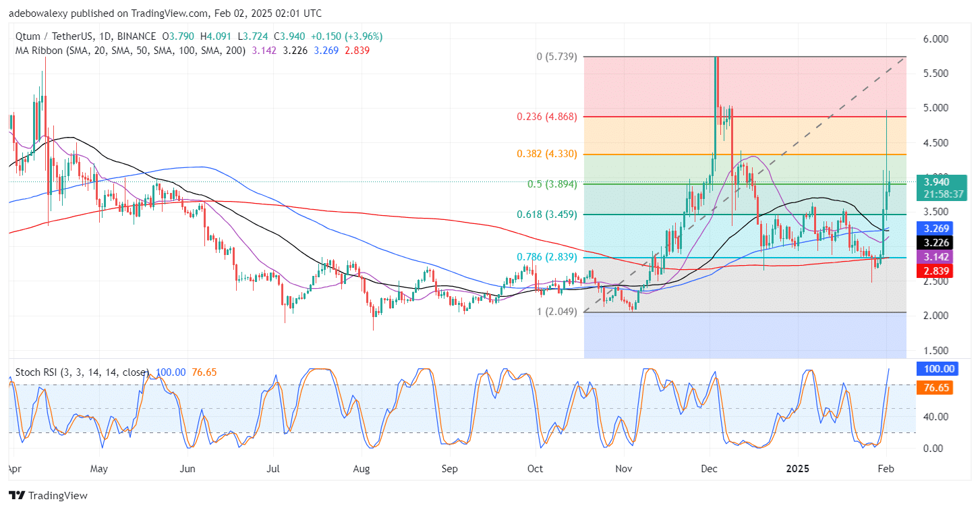Click the purple SMA price tag 3.142

coord(936,256)
